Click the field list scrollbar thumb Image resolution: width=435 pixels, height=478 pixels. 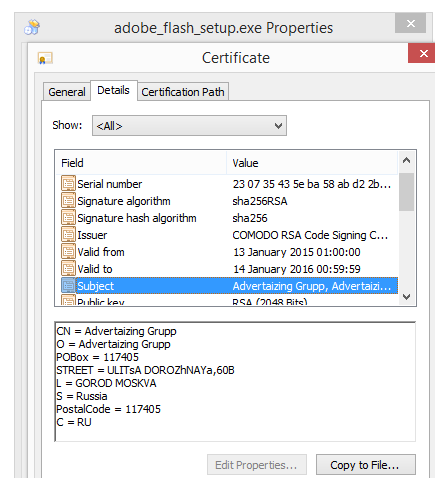pyautogui.click(x=406, y=192)
